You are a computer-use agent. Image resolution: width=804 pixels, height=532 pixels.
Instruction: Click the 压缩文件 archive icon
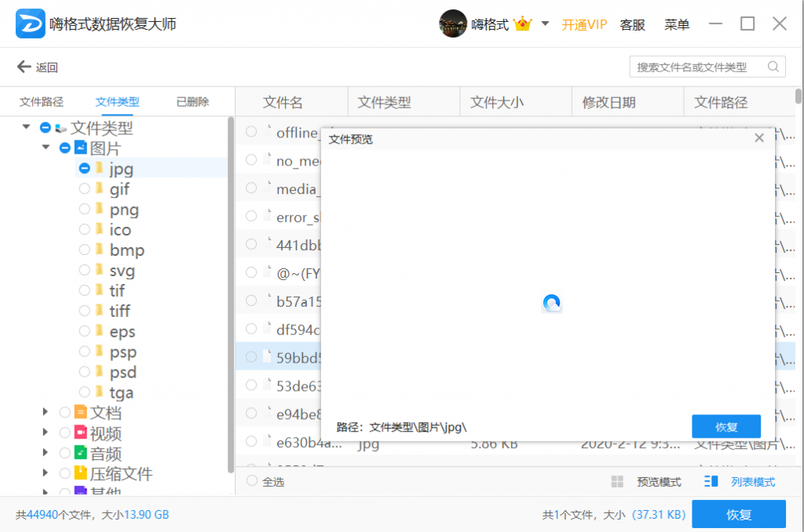pyautogui.click(x=81, y=473)
